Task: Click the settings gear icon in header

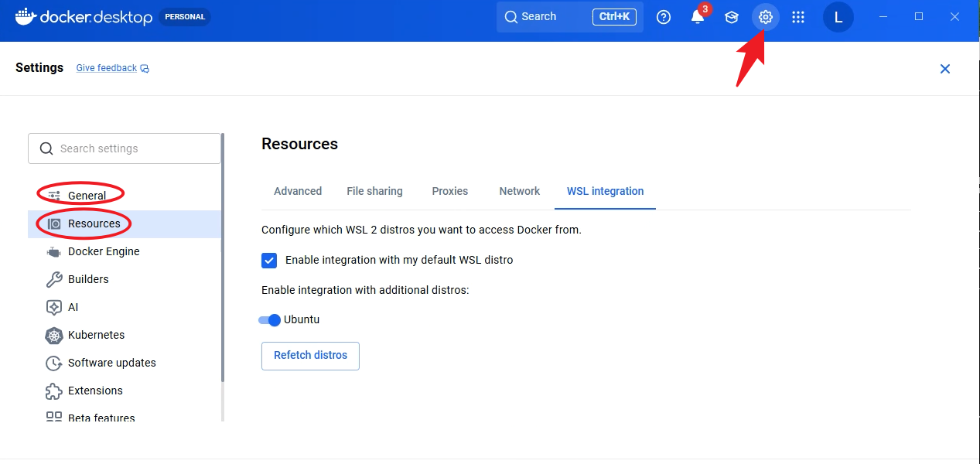Action: click(x=766, y=17)
